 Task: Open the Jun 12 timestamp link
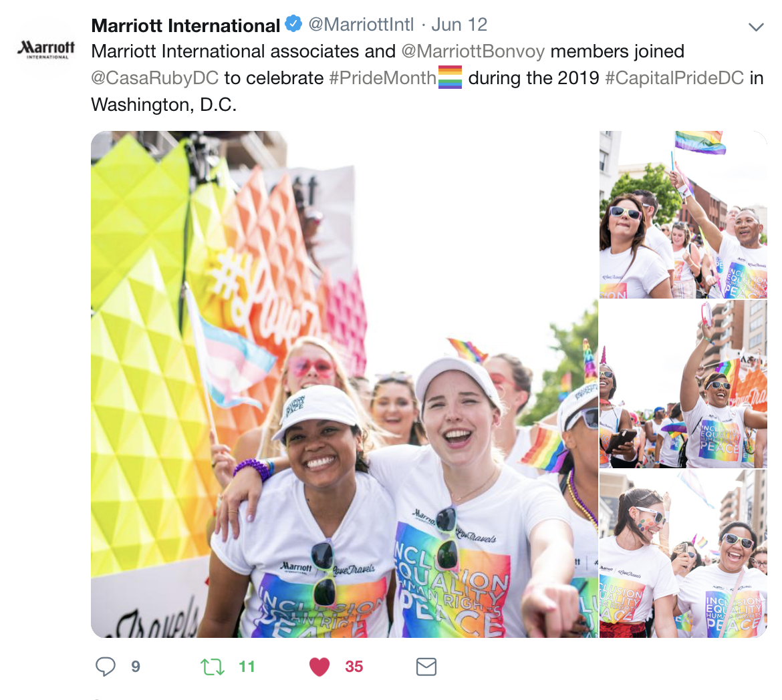[459, 25]
